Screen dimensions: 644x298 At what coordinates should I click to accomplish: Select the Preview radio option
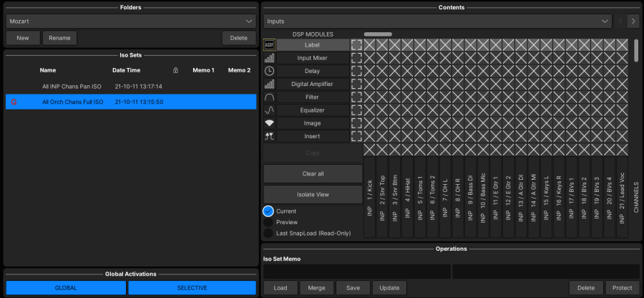coord(268,222)
